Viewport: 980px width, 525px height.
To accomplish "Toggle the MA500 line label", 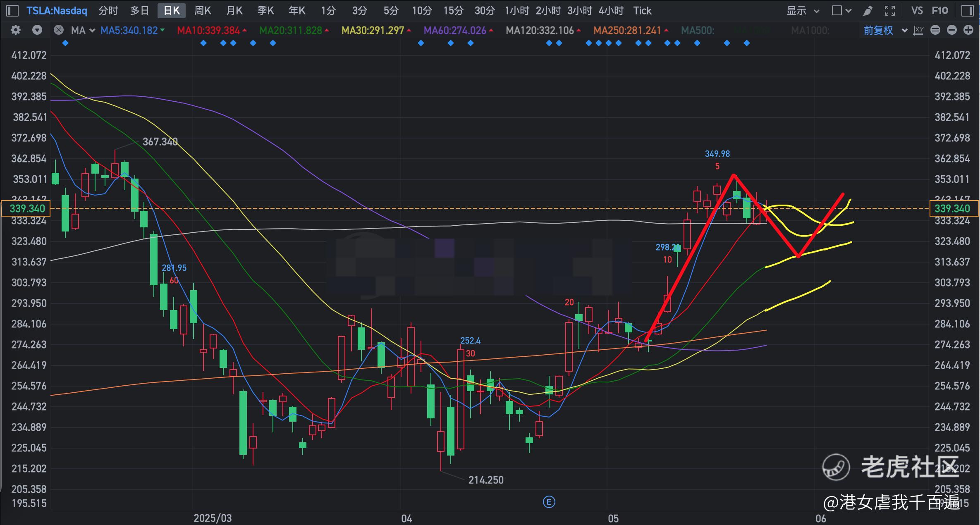I will 697,30.
